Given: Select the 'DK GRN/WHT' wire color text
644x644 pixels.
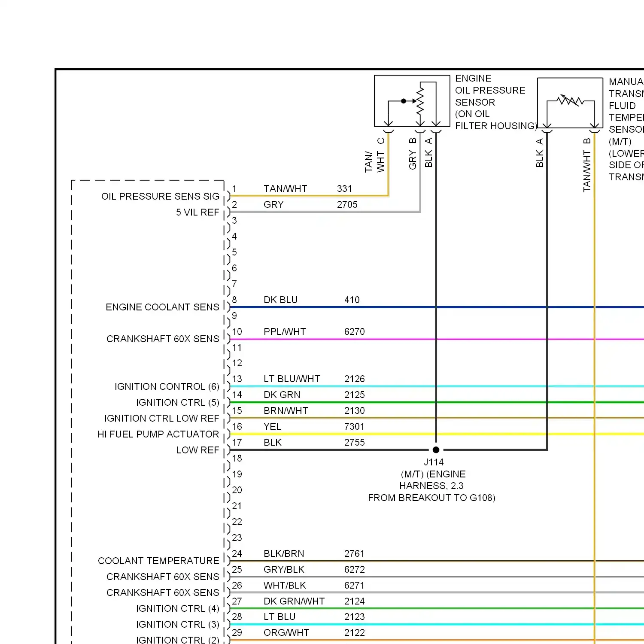Looking at the screenshot, I should click(x=294, y=601).
